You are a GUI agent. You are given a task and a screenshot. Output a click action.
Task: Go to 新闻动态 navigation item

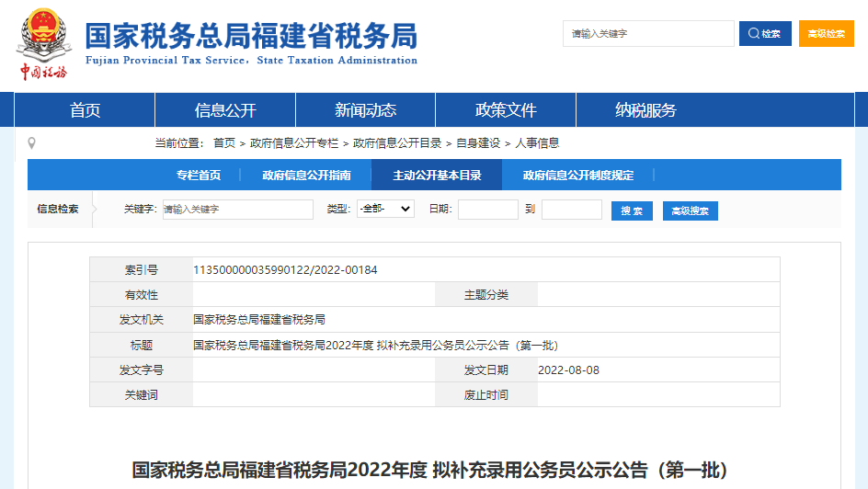pos(365,110)
